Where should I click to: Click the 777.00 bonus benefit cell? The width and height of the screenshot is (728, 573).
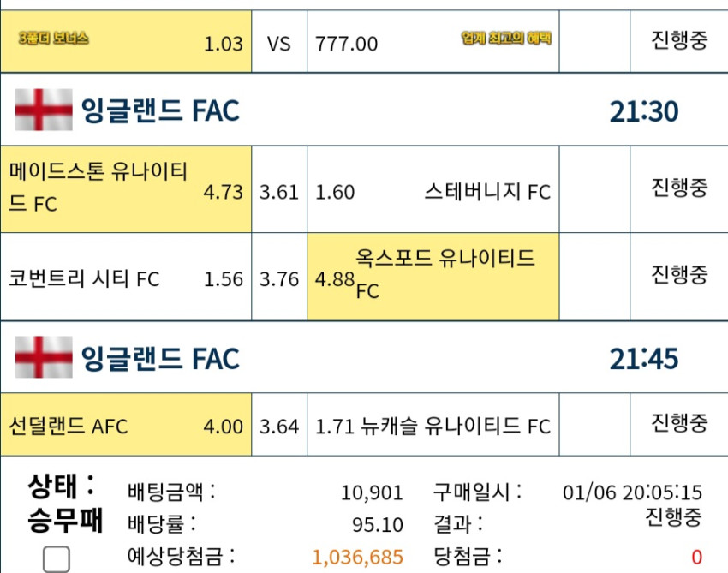pyautogui.click(x=433, y=41)
